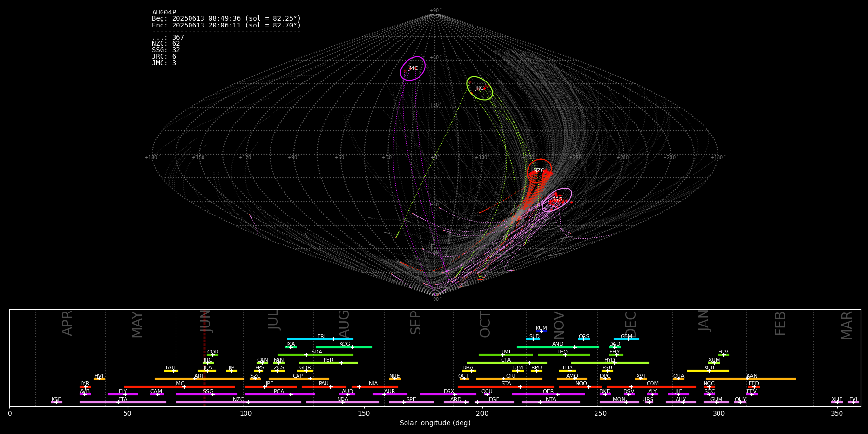Screen dimensions: 868x434
Task: Click the KCG shower label in timeline
Action: pos(345,344)
